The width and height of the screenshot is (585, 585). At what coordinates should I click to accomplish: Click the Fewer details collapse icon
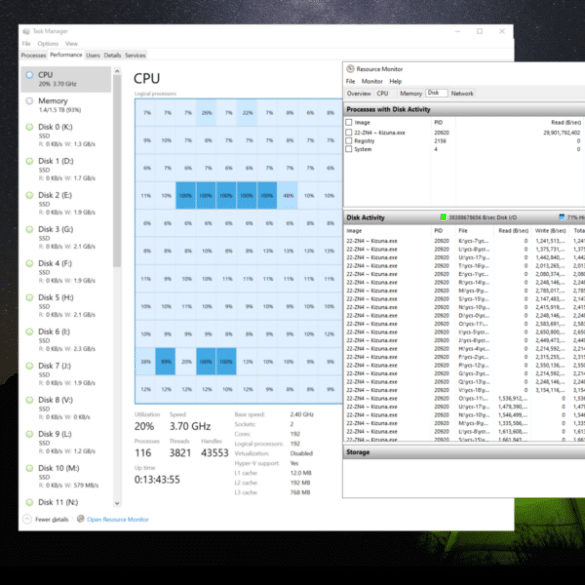click(x=27, y=519)
